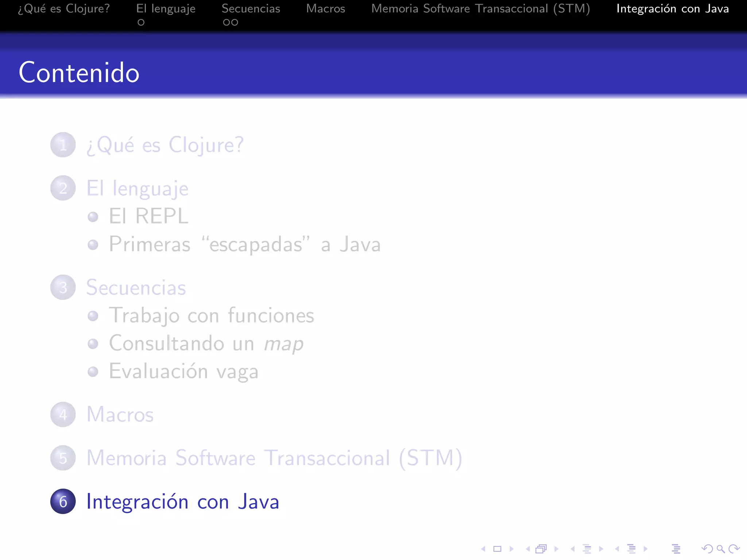
Task: Go to next frame arrow
Action: (x=556, y=549)
